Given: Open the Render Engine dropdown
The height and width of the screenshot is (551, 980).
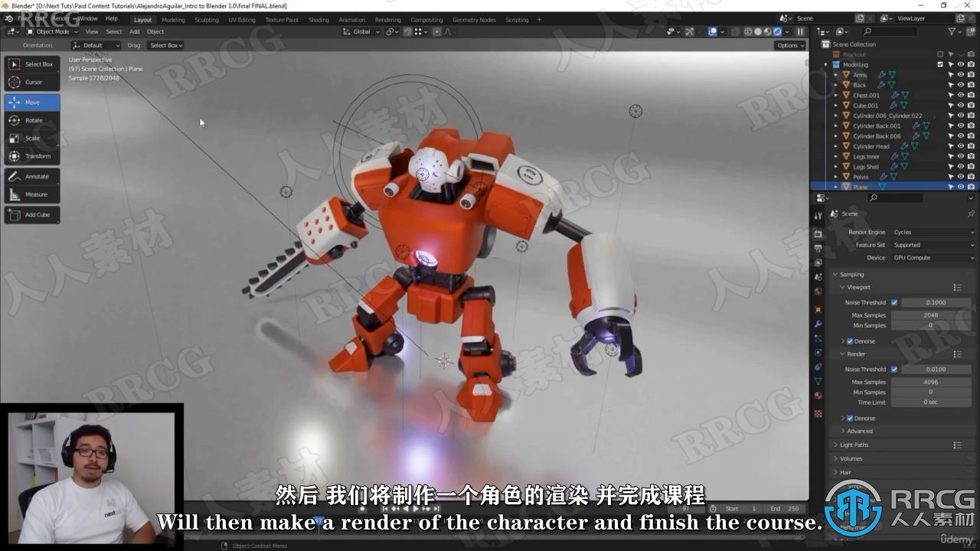Looking at the screenshot, I should pos(934,232).
